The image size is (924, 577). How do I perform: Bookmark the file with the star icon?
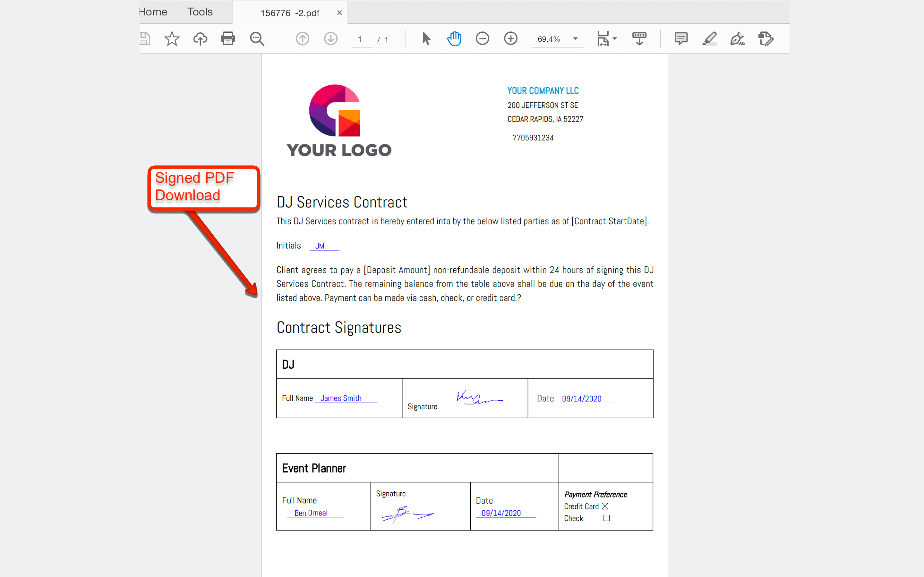[172, 38]
